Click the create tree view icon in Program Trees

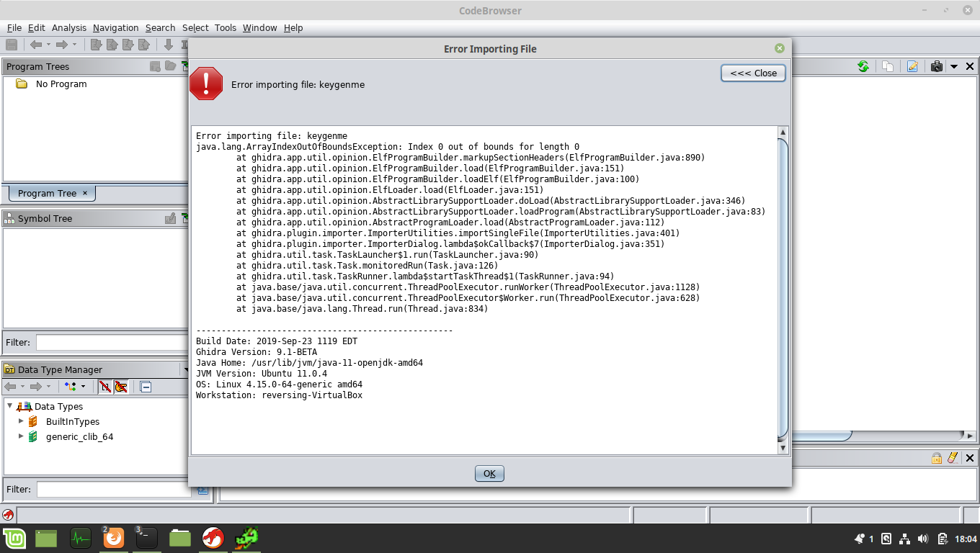click(x=155, y=66)
